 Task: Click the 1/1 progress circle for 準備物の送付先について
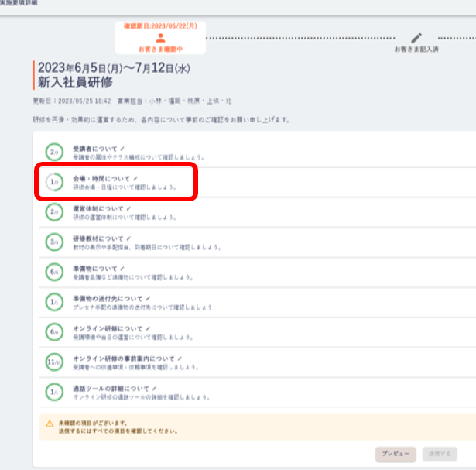[54, 302]
